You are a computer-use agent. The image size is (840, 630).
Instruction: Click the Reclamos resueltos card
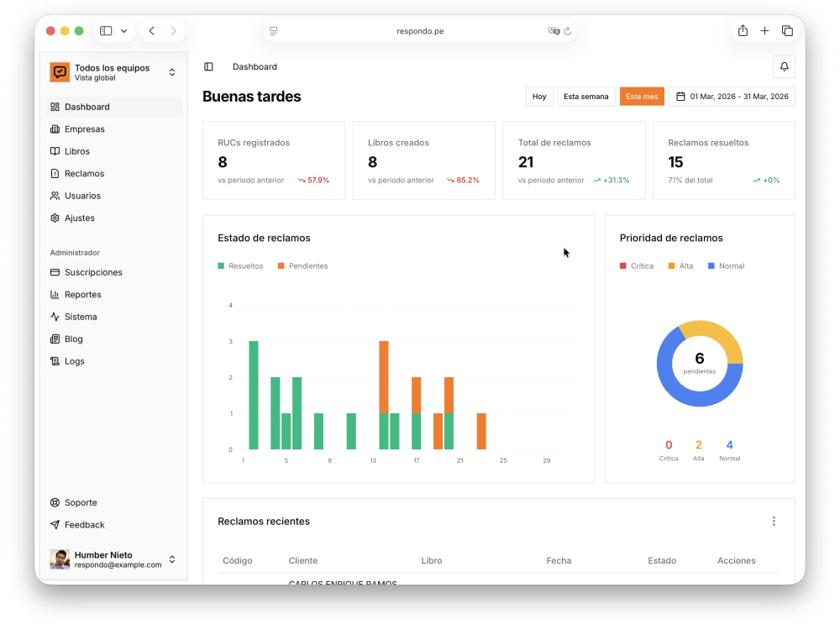coord(724,160)
